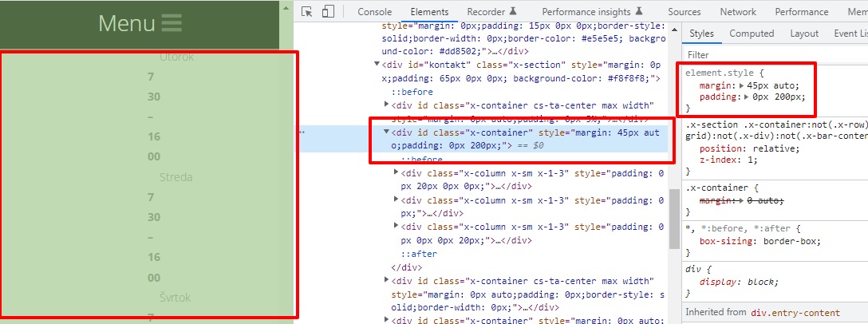Click the Recorder tab's flask icon
The image size is (868, 324).
point(513,12)
